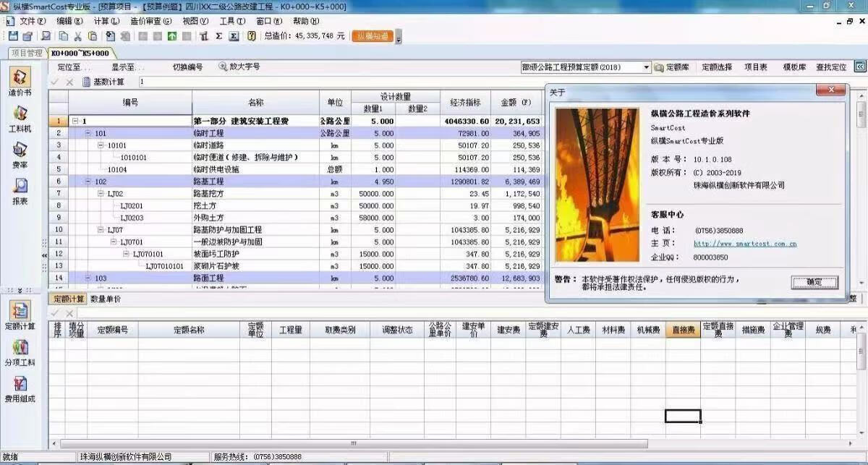This screenshot has width=868, height=465.
Task: Open the 费用组成 sidebar icon
Action: pos(20,388)
